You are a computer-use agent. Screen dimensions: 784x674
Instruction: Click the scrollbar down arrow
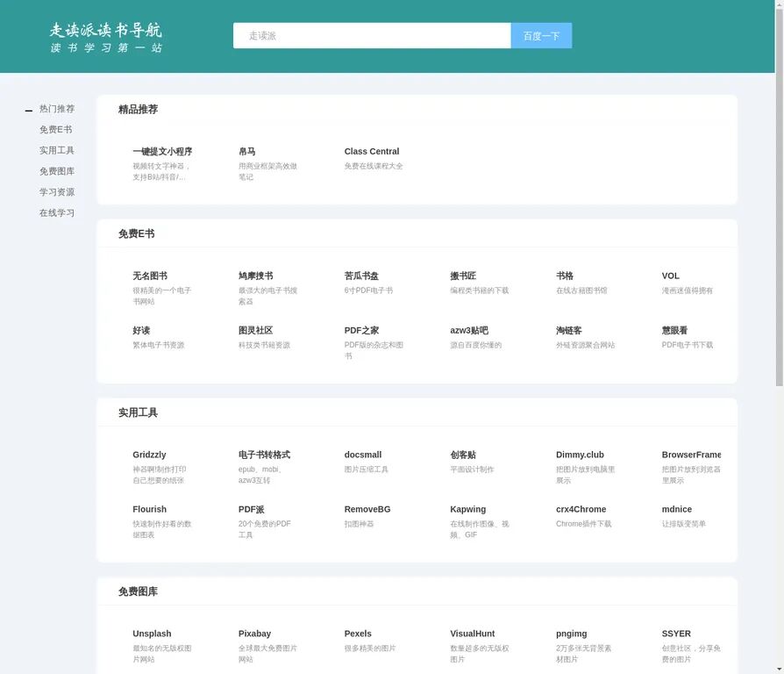(x=780, y=670)
